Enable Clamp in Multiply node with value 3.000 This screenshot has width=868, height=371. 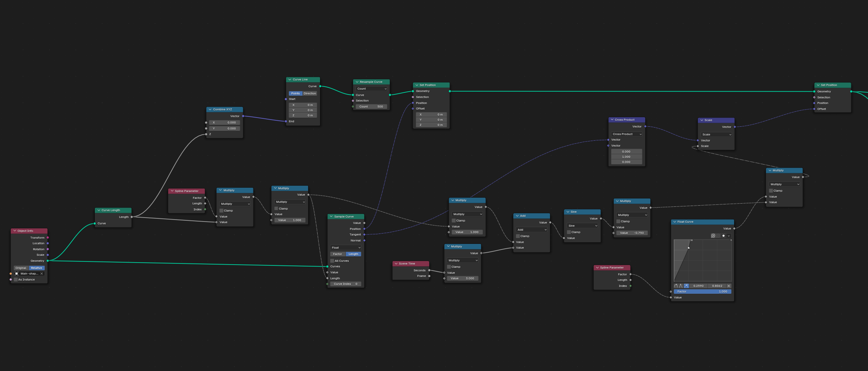[x=449, y=267]
